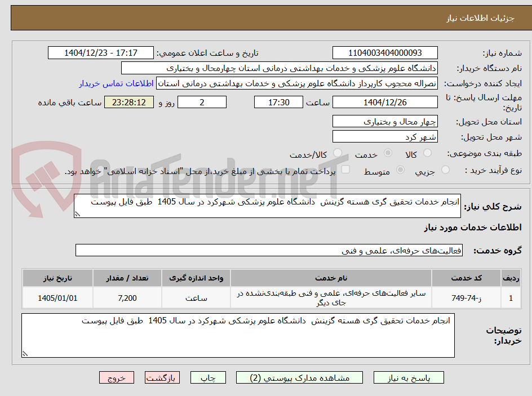Click the remaining time field 23:28:12
The image size is (532, 396).
point(129,102)
